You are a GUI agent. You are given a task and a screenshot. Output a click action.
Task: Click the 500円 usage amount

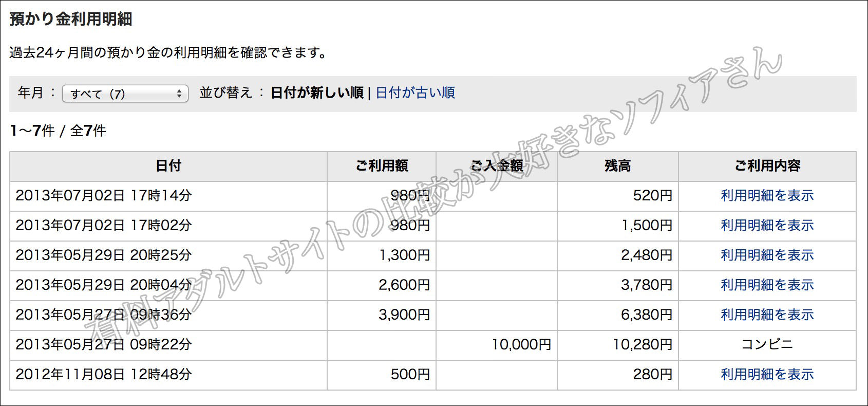pyautogui.click(x=410, y=374)
